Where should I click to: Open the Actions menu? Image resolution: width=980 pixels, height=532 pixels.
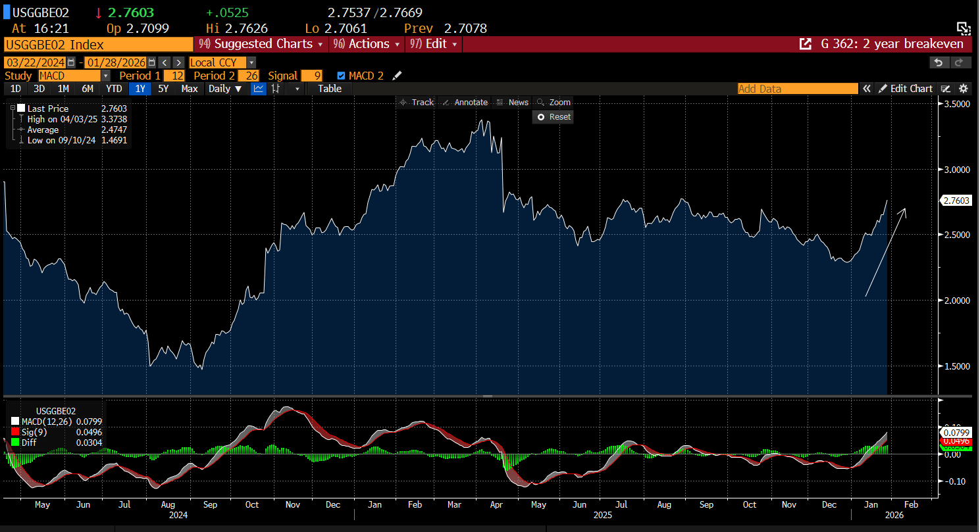(x=368, y=44)
